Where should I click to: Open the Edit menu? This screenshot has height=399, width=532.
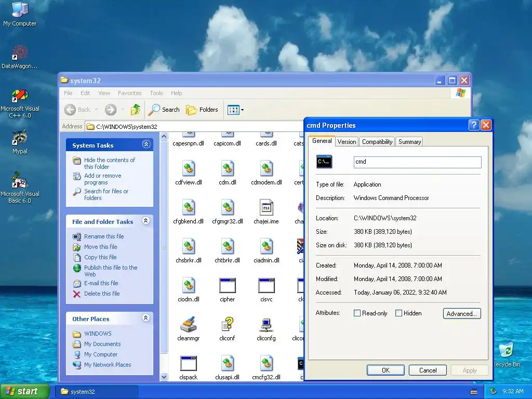coord(85,93)
